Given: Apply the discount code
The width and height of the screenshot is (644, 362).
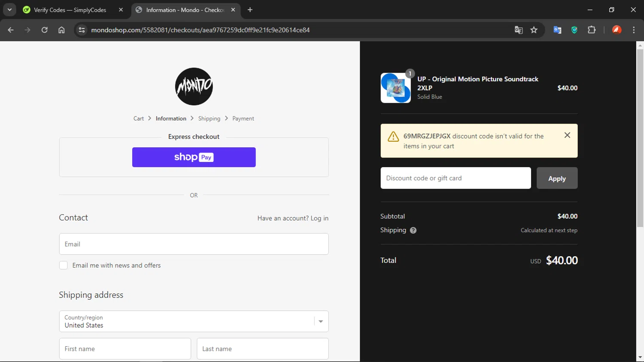Looking at the screenshot, I should click(557, 178).
